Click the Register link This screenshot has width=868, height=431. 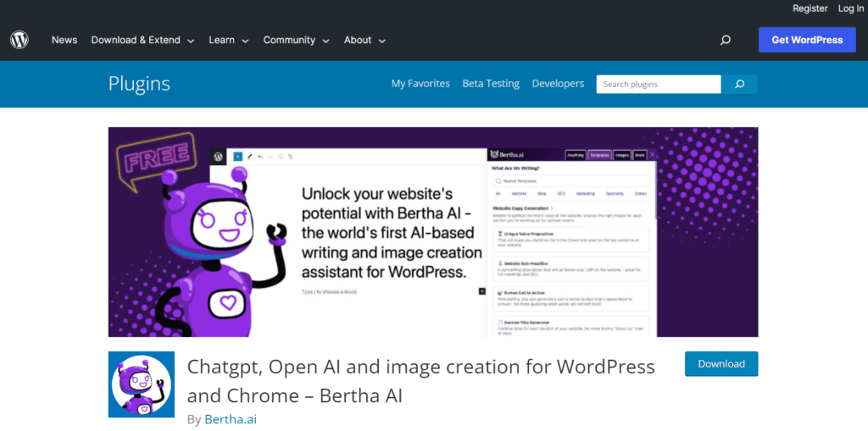coord(810,8)
